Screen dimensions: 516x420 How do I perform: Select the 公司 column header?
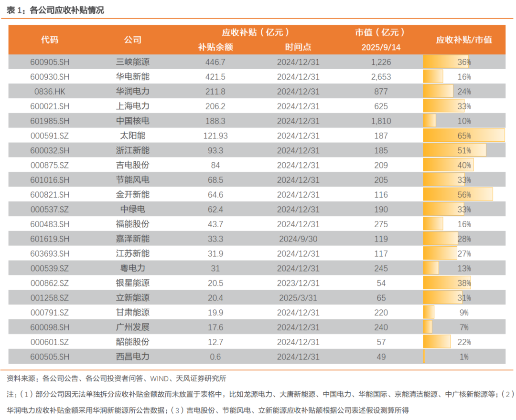point(133,40)
